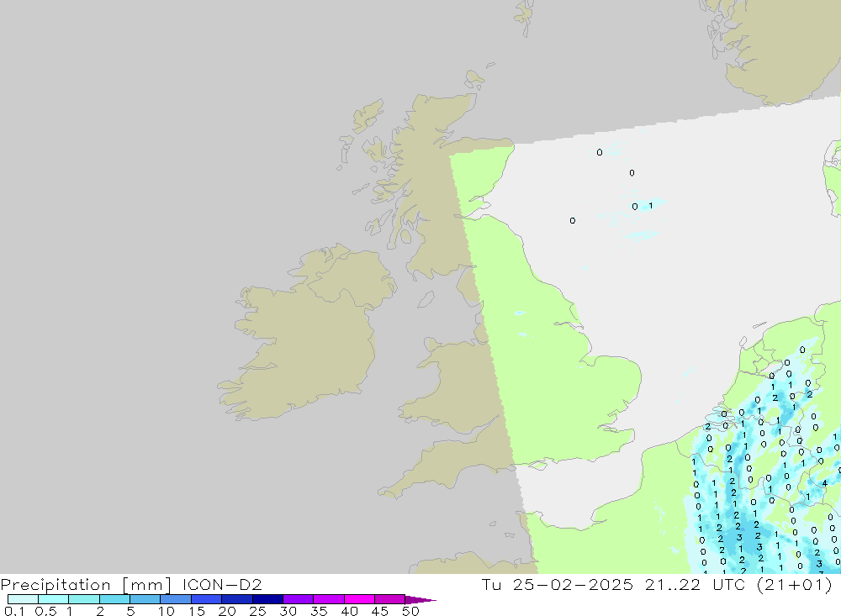The width and height of the screenshot is (841, 616).
Task: Click the '45' legend scale label
Action: pyautogui.click(x=380, y=611)
